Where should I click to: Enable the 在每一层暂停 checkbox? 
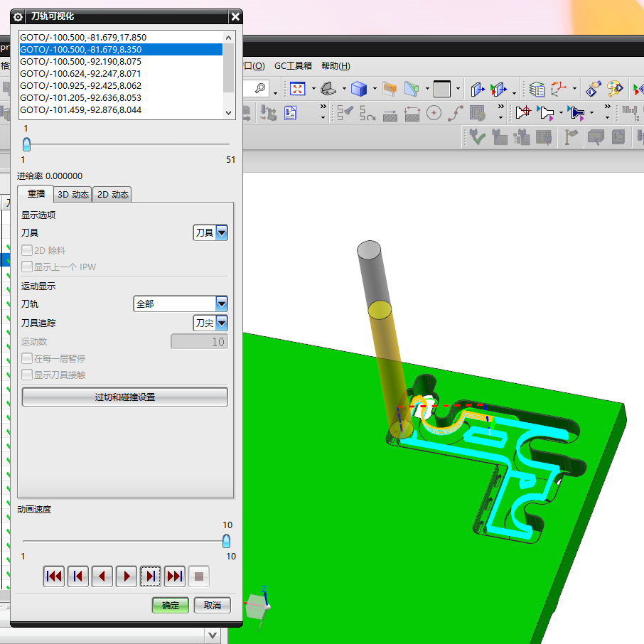[x=27, y=358]
